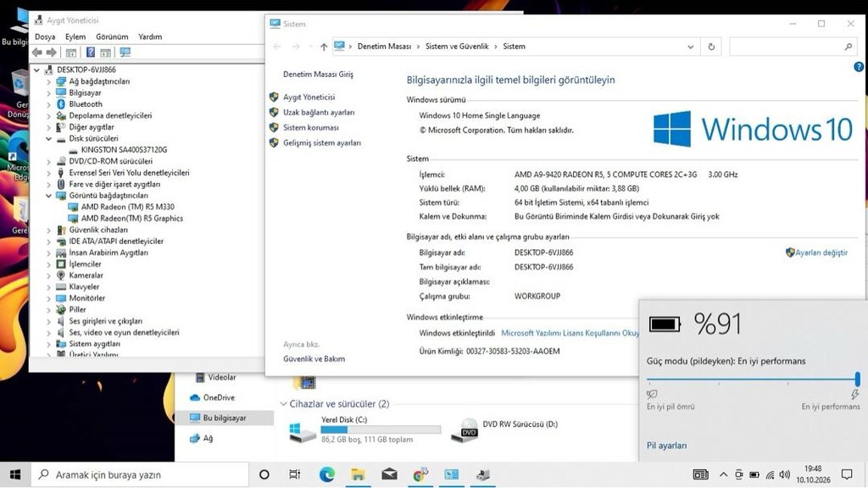Click the battery icon in system tray

754,474
